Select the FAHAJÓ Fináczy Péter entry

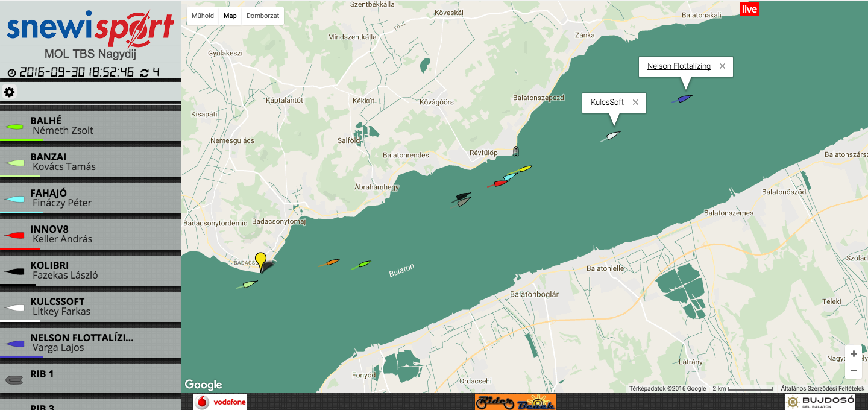tap(90, 198)
